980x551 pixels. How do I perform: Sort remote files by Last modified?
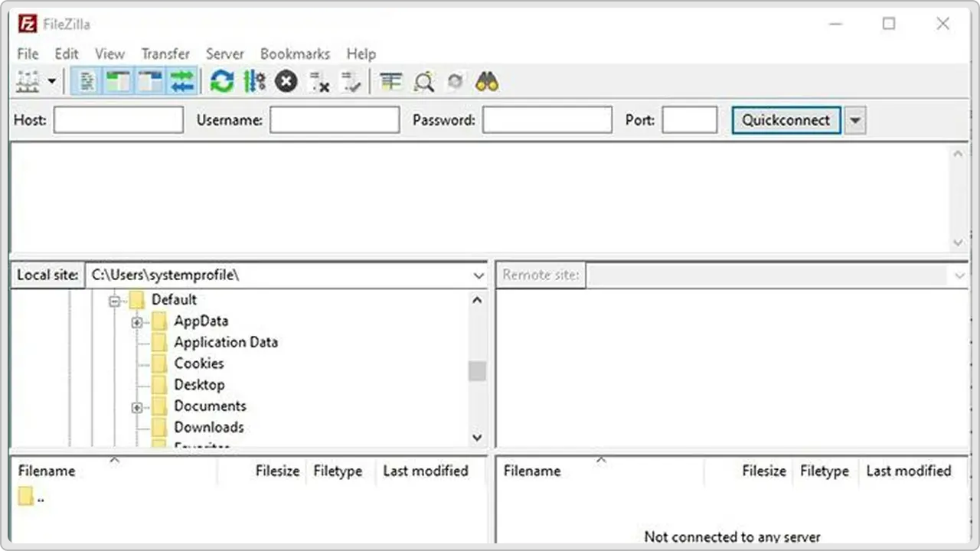tap(909, 471)
